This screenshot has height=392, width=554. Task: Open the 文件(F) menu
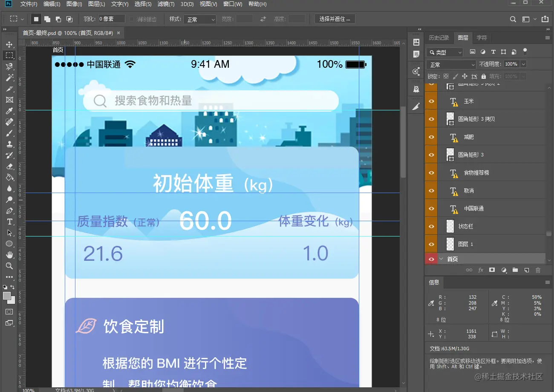tap(29, 4)
